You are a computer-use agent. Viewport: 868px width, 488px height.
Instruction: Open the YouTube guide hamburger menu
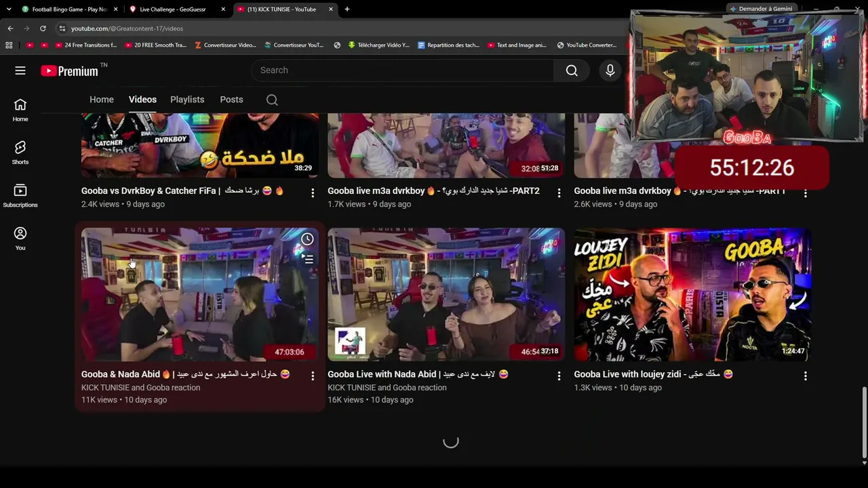(20, 70)
